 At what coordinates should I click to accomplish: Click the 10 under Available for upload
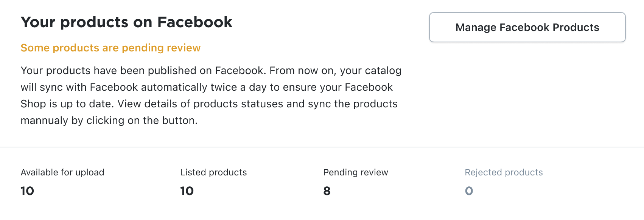(x=27, y=191)
